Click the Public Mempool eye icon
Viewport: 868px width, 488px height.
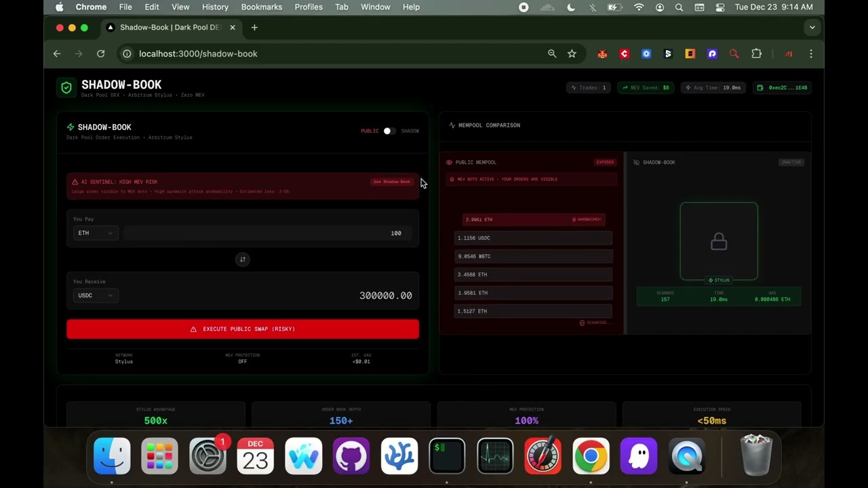(449, 163)
